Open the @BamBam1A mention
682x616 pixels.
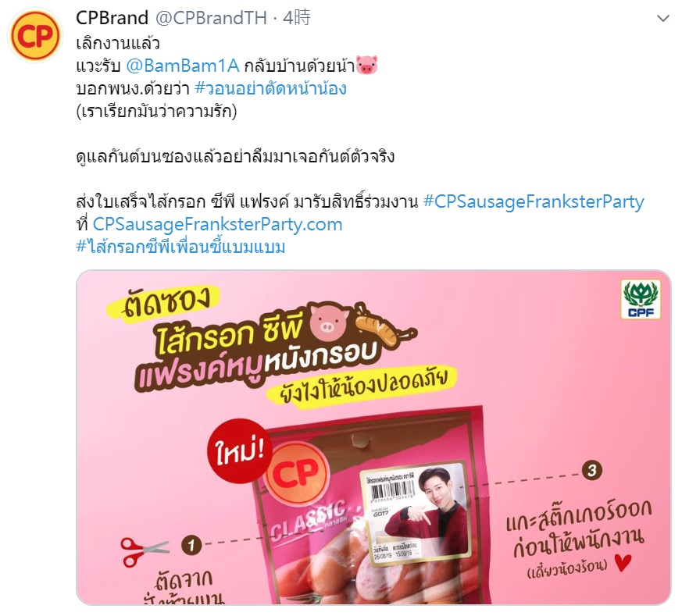(182, 66)
